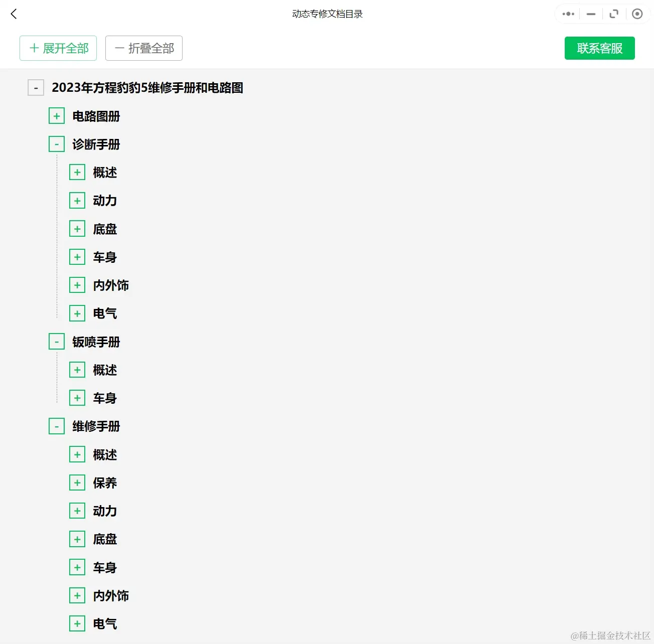Click the minimize dash icon in capsule
The image size is (654, 644).
pos(590,14)
